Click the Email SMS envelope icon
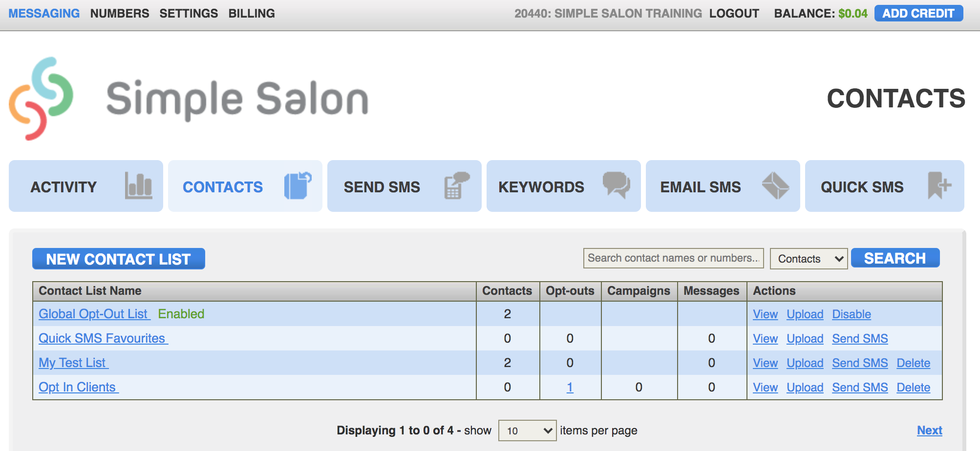This screenshot has height=451, width=980. 777,186
